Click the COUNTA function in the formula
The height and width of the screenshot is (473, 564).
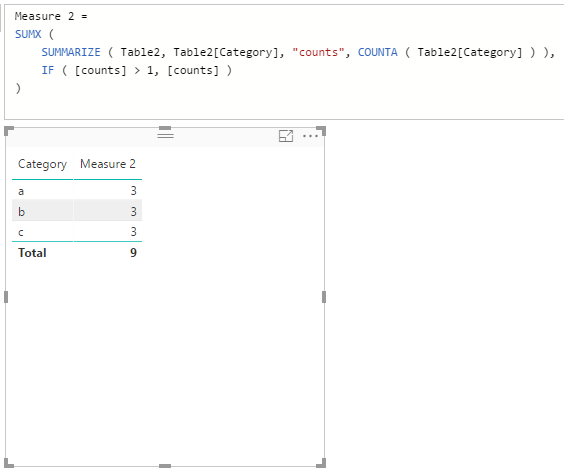click(378, 53)
